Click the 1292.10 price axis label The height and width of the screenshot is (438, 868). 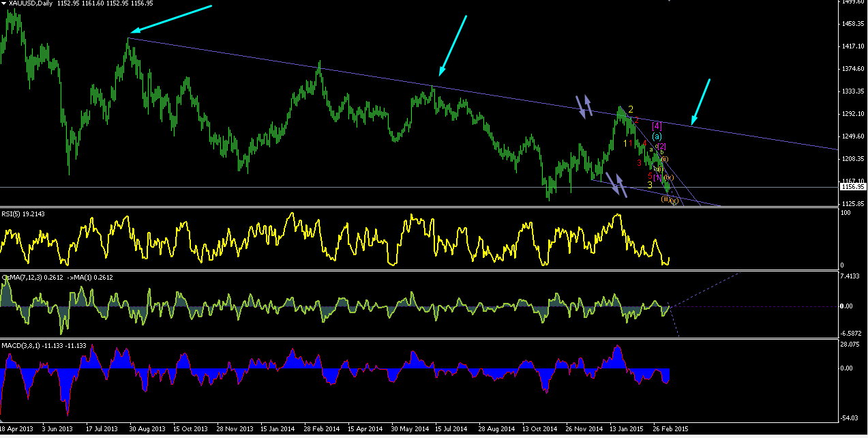click(x=852, y=114)
